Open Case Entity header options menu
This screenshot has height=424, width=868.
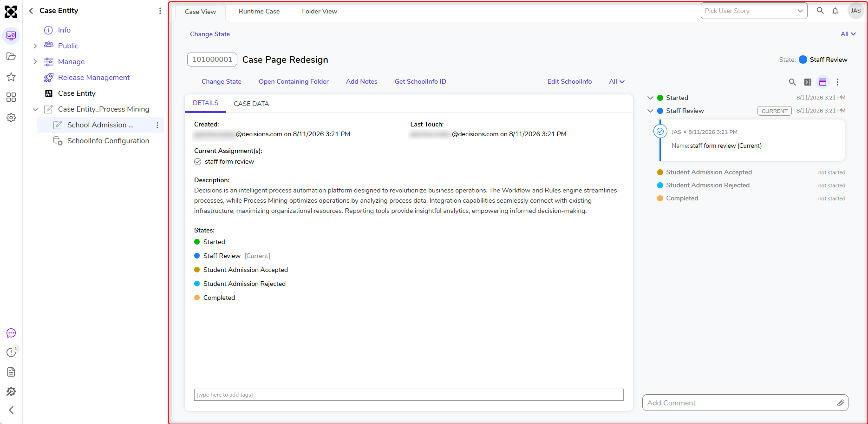[160, 11]
